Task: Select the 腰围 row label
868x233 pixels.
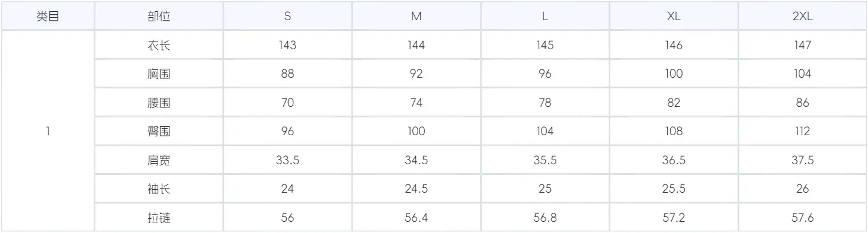Action: [159, 103]
